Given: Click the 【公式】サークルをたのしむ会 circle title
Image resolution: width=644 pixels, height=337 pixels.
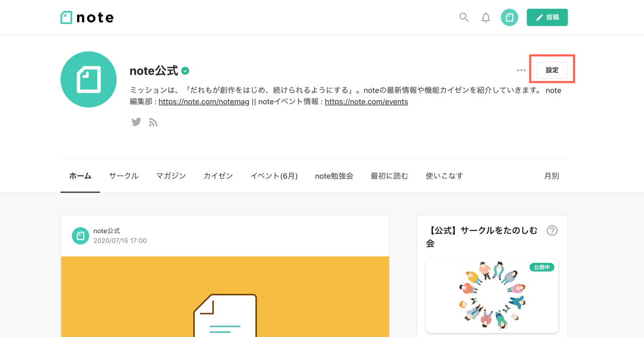Looking at the screenshot, I should click(x=482, y=237).
